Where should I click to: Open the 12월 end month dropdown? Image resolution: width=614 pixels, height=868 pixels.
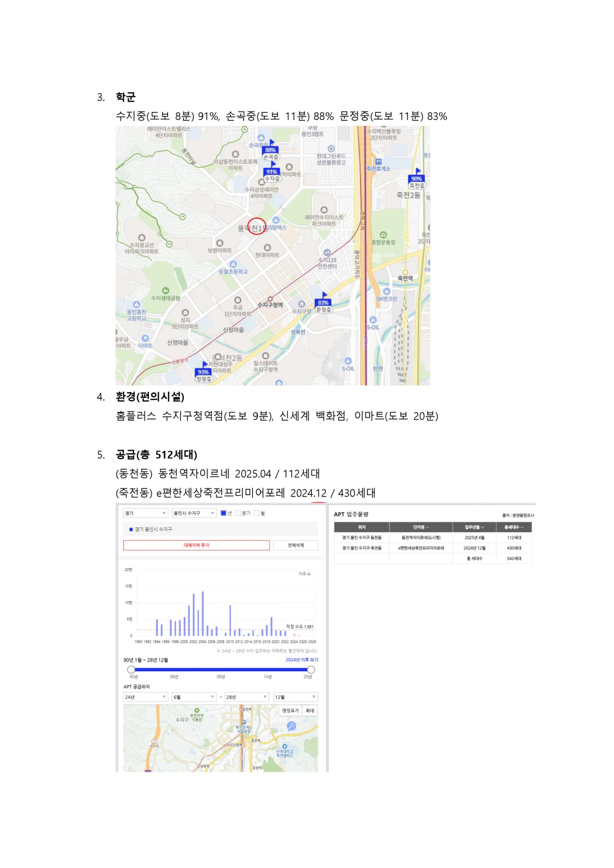[x=295, y=697]
